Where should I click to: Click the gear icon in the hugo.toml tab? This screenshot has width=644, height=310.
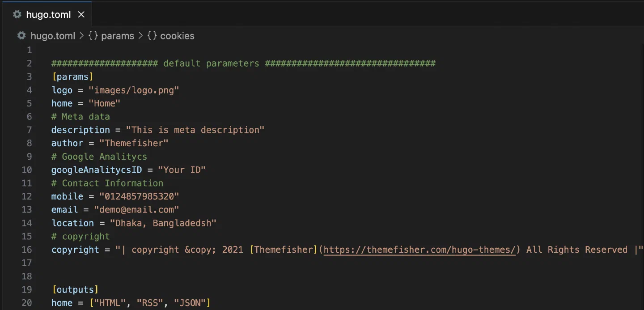click(x=17, y=14)
